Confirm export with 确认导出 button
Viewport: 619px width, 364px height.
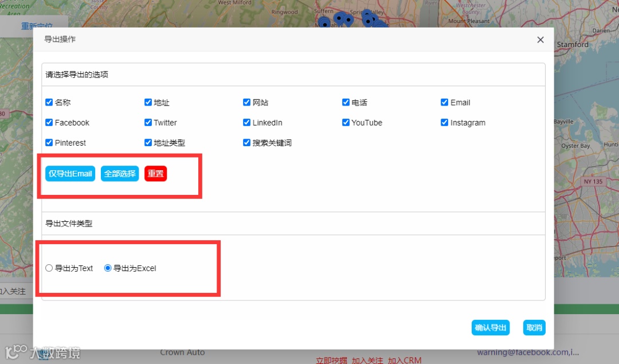[x=490, y=328]
